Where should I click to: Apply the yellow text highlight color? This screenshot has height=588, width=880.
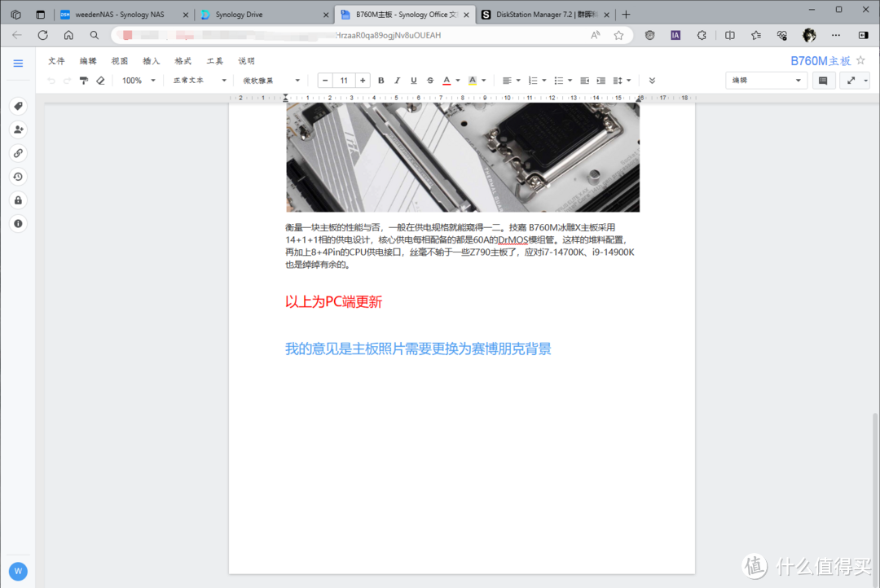coord(473,81)
